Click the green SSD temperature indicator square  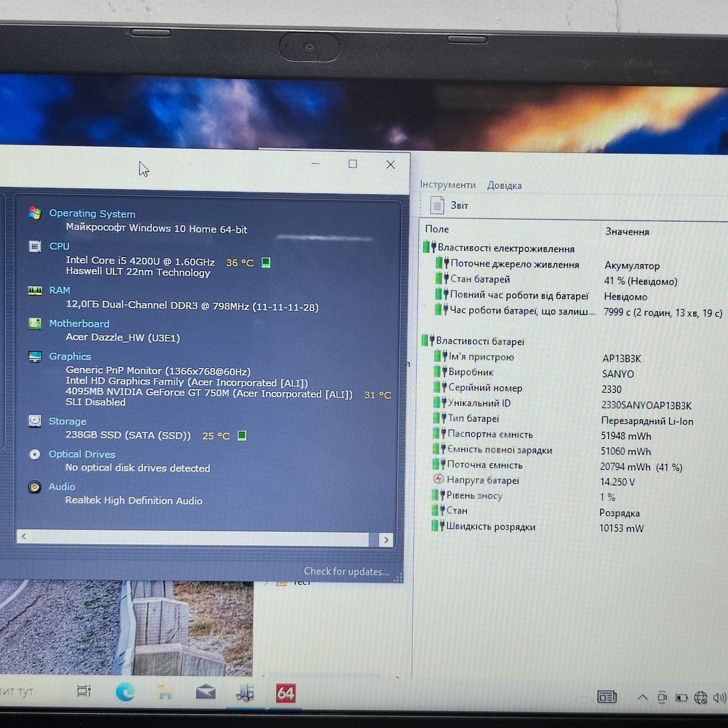(242, 436)
